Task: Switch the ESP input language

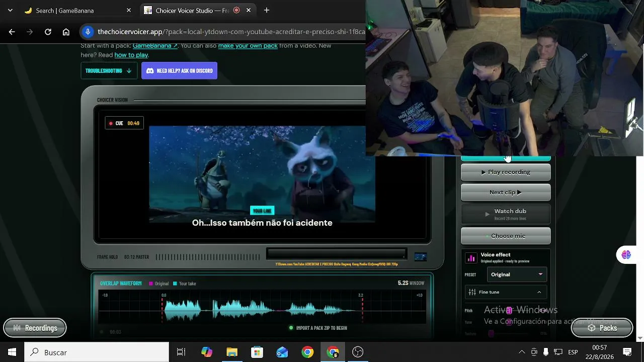Action: point(573,352)
